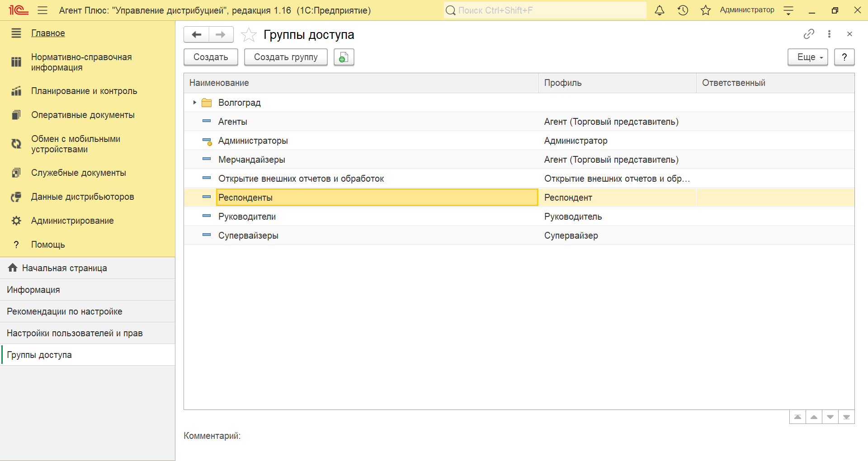The width and height of the screenshot is (868, 461).
Task: Switch to Информация tab
Action: pos(88,290)
